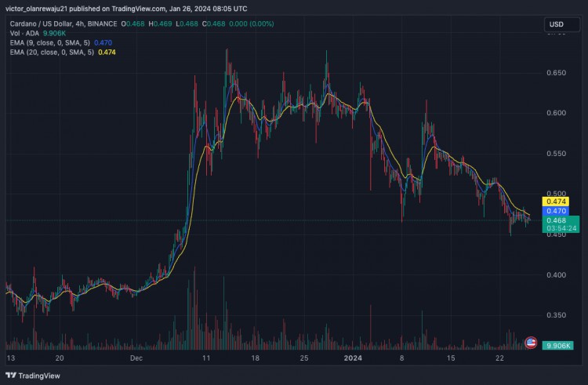
Task: Click the 22 date label on time axis
Action: click(x=499, y=358)
